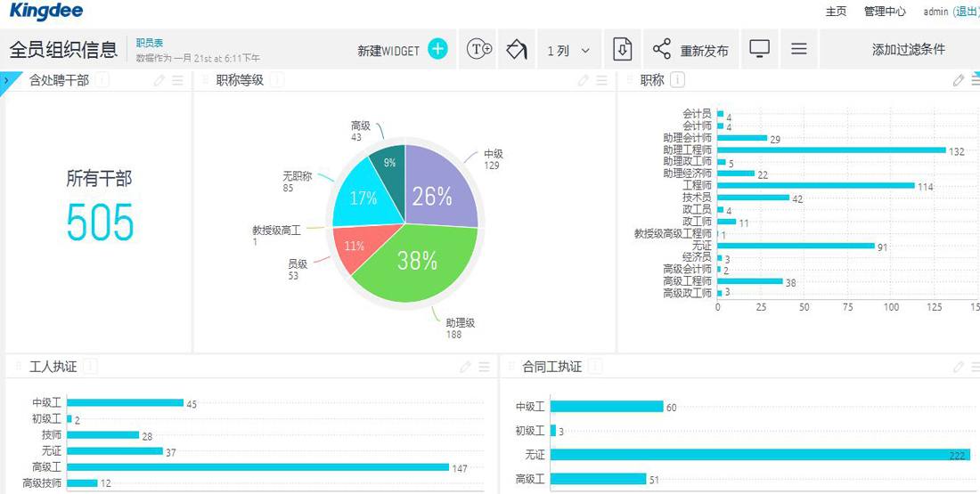Click the plus icon for new widget

tap(437, 50)
